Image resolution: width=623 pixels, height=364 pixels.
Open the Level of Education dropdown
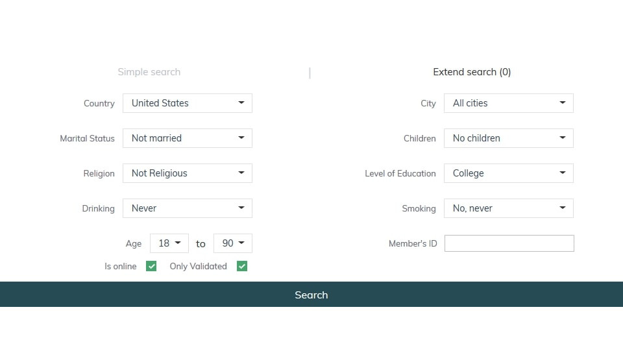(508, 173)
